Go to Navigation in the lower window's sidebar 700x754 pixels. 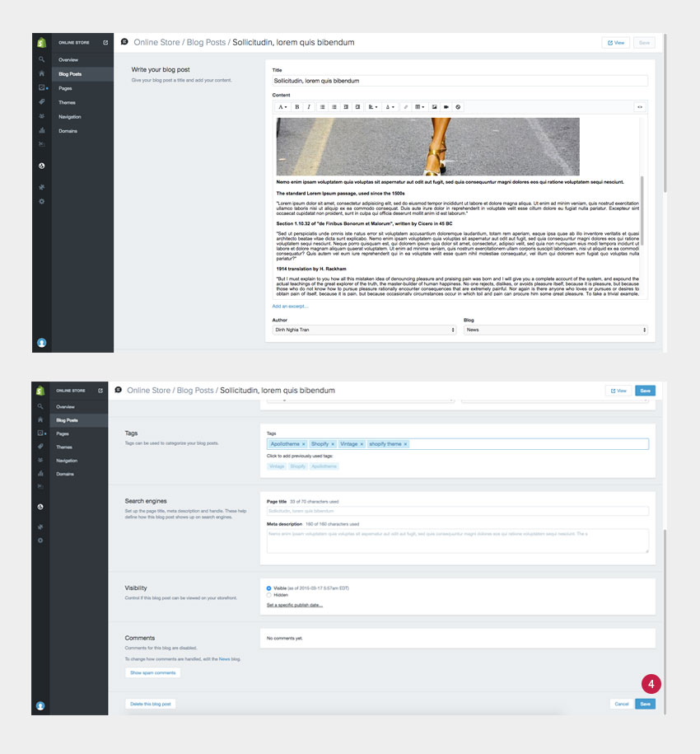coord(67,461)
